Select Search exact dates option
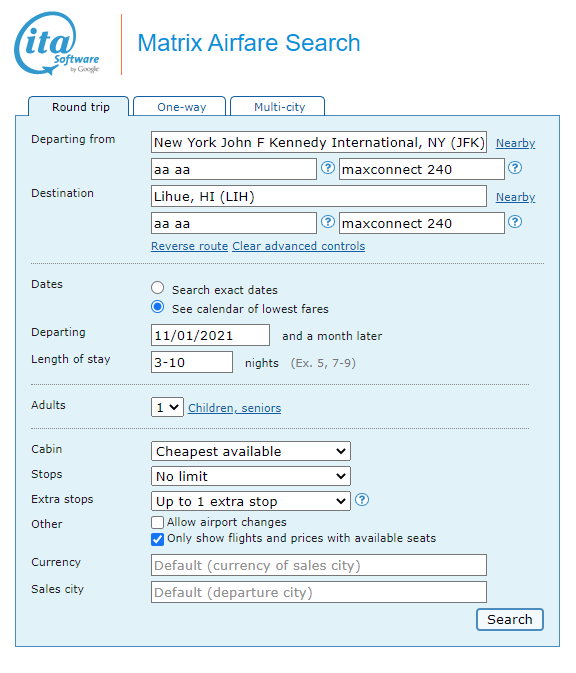 (158, 288)
